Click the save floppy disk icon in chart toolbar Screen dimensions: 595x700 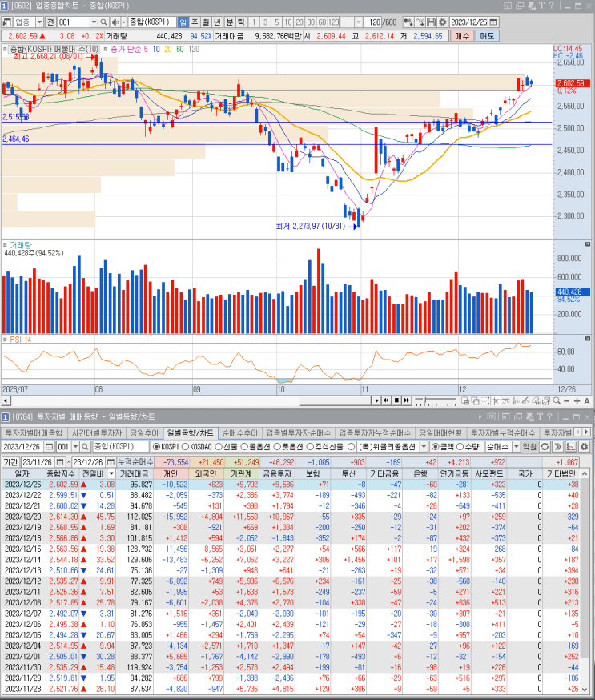tap(431, 22)
